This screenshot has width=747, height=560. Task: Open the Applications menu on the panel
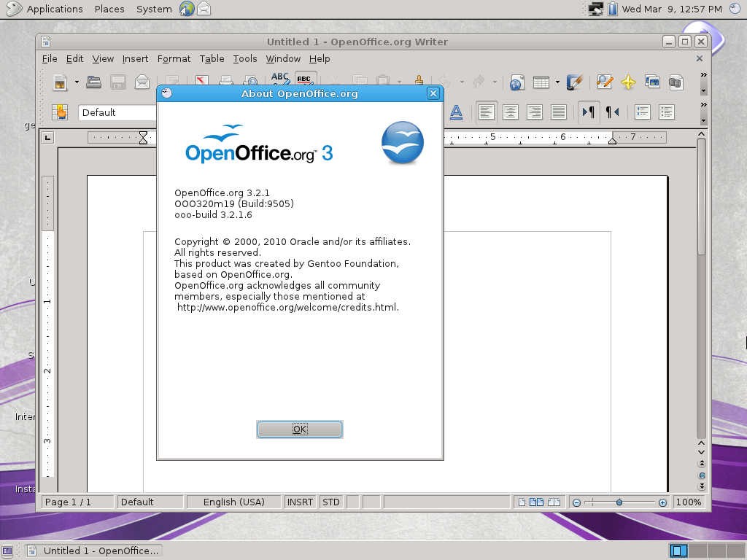click(53, 9)
